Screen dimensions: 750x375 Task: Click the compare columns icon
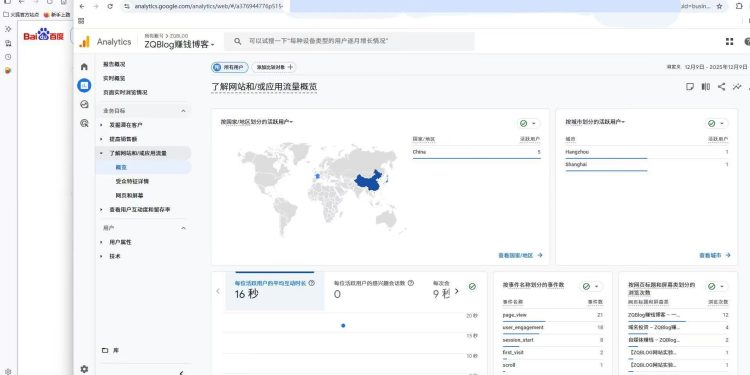[706, 87]
